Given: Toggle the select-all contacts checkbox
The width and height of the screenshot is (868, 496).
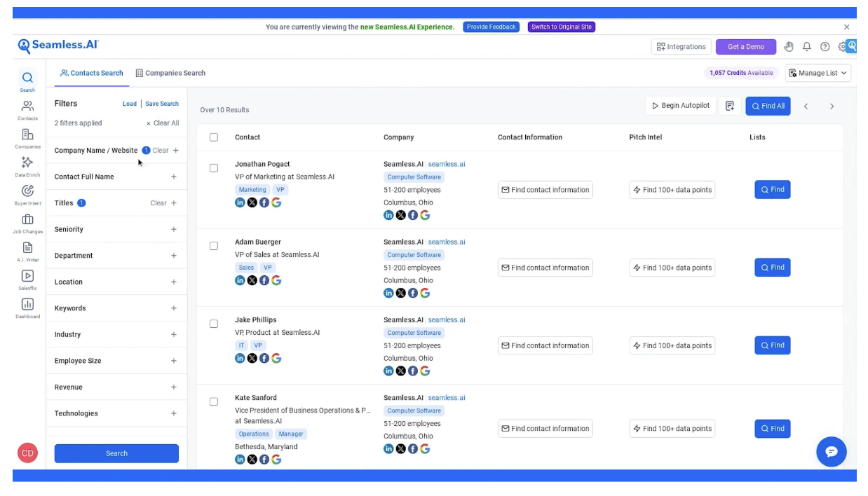Looking at the screenshot, I should tap(214, 137).
